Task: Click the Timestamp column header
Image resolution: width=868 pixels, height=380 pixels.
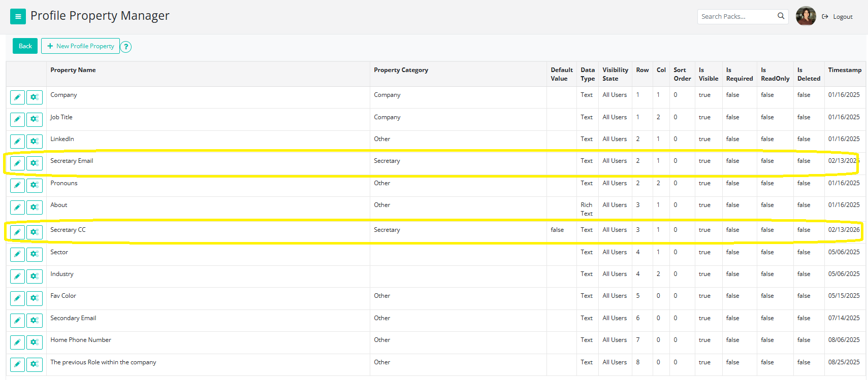Action: (x=844, y=70)
